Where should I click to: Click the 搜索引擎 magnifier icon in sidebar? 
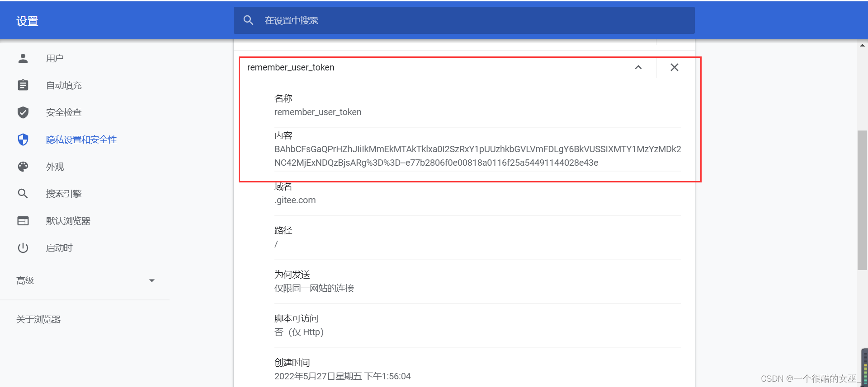coord(23,194)
